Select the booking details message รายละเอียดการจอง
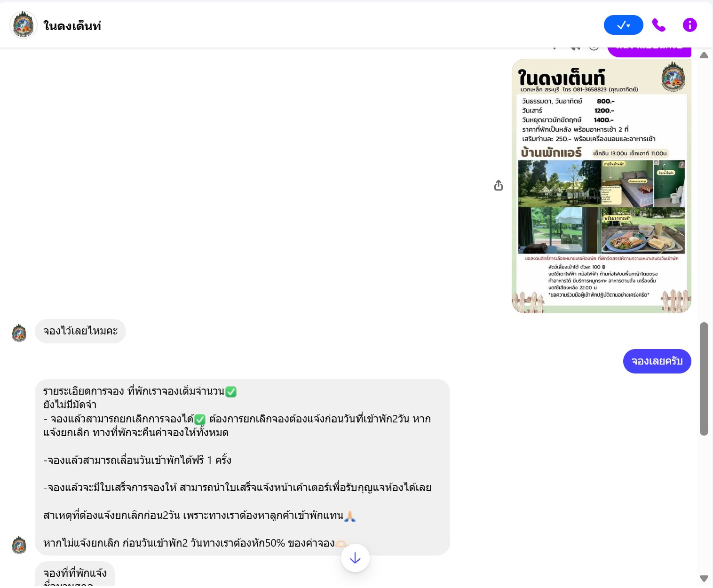713x588 pixels. click(242, 467)
